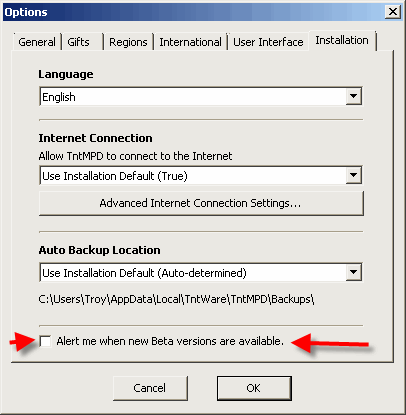
Task: Click the Installation tab
Action: tap(342, 40)
